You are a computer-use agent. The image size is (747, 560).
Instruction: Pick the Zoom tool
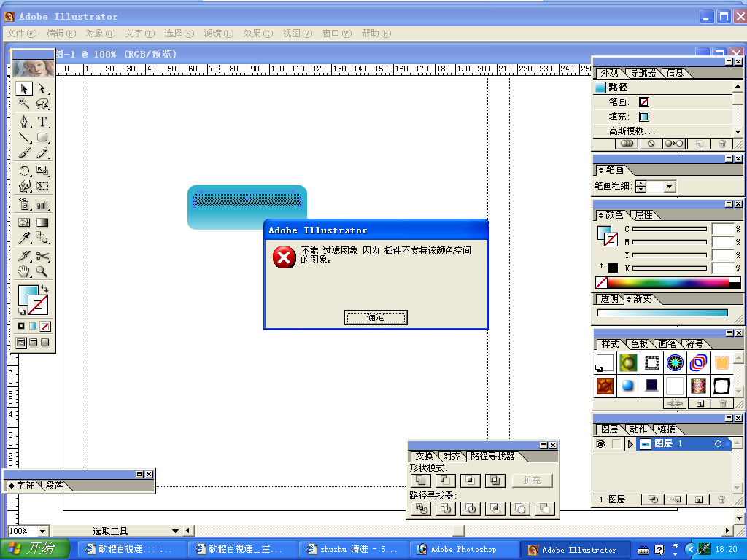click(x=42, y=271)
